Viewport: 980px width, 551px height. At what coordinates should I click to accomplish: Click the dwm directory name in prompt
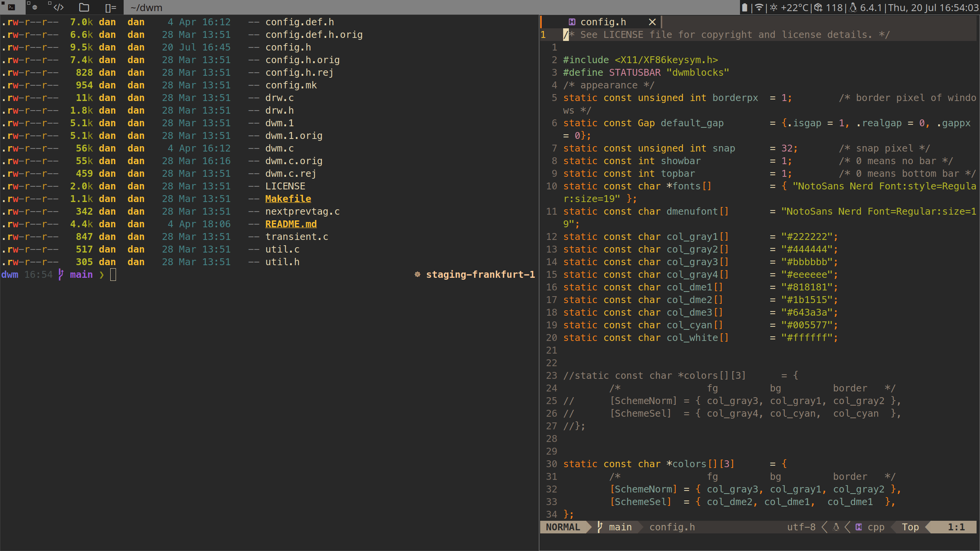10,274
